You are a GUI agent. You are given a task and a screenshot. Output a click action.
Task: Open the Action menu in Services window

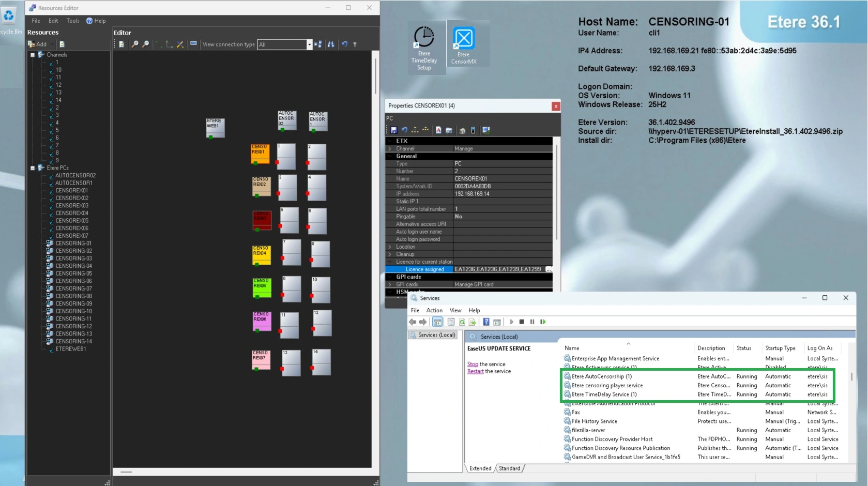[434, 311]
